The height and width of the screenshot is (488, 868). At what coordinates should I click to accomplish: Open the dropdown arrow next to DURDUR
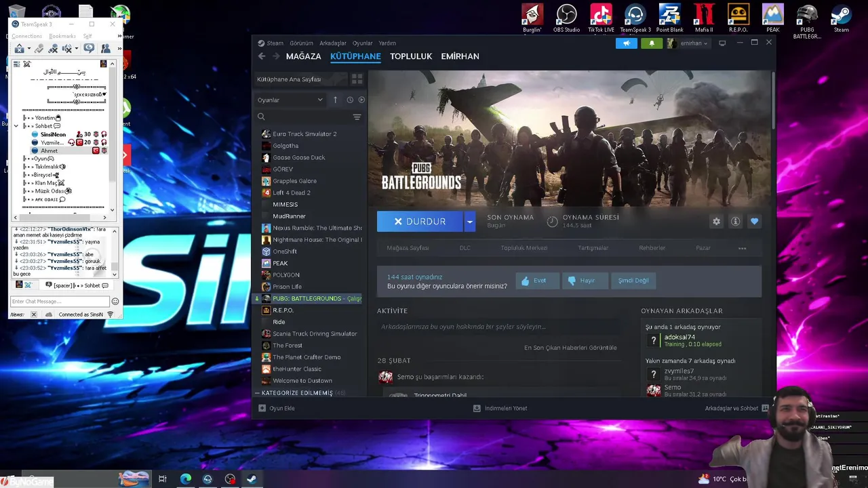[x=470, y=222]
